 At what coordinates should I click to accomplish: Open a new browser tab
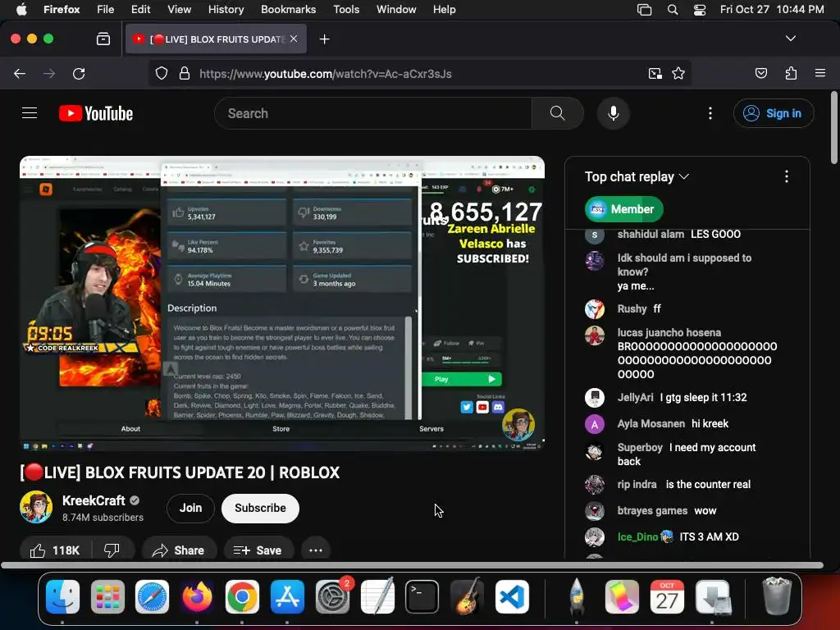tap(324, 39)
